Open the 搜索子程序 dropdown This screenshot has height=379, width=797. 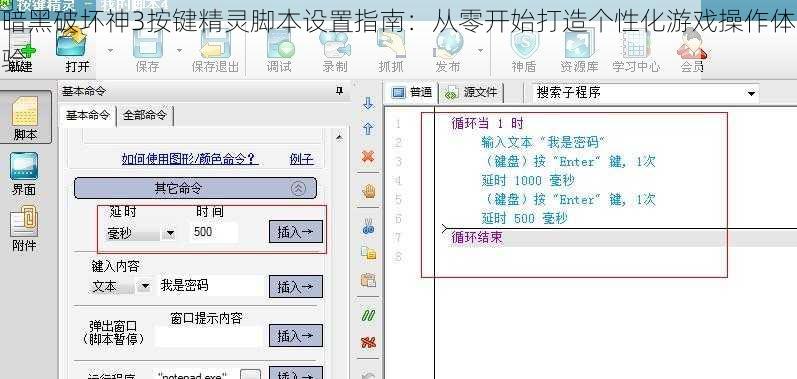click(750, 93)
